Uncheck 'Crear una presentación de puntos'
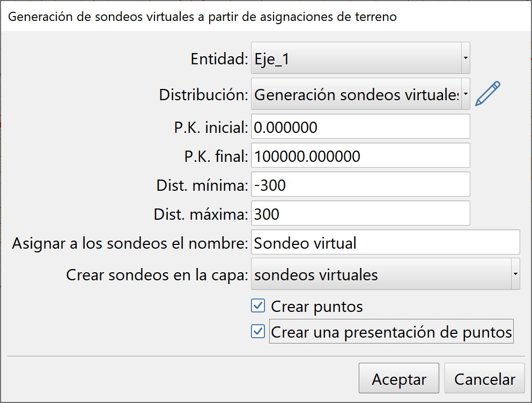Image resolution: width=532 pixels, height=403 pixels. point(258,332)
